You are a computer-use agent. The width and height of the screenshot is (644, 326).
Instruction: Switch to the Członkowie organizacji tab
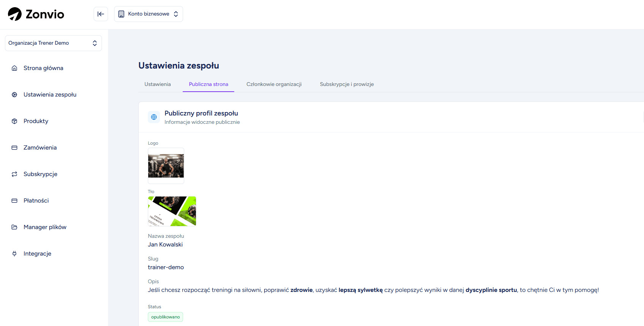[274, 84]
